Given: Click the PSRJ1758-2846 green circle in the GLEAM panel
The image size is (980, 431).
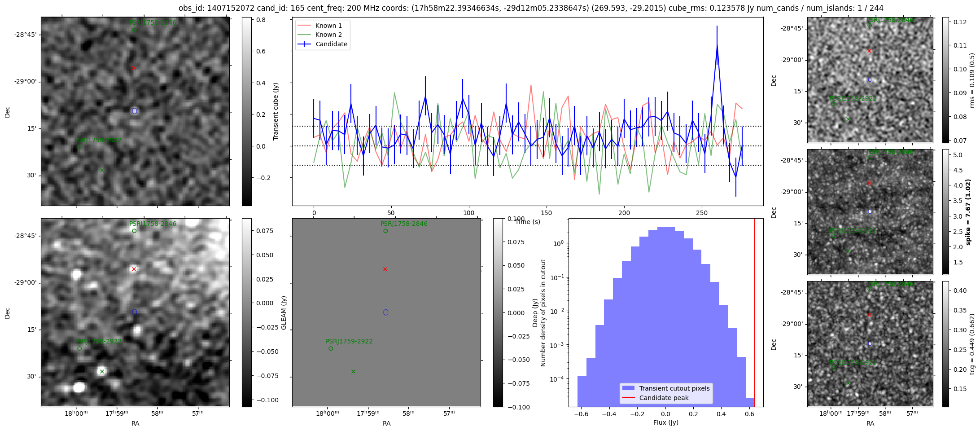Looking at the screenshot, I should [385, 231].
